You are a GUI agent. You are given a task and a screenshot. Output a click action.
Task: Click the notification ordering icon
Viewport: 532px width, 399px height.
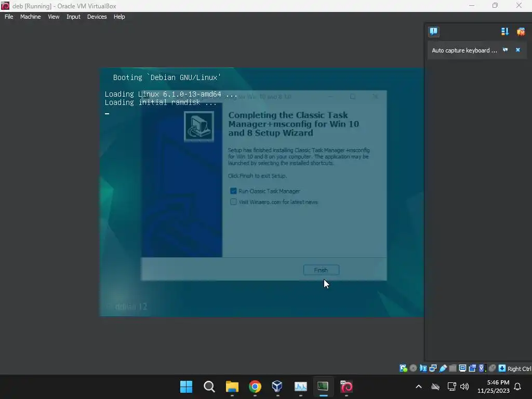pos(505,32)
